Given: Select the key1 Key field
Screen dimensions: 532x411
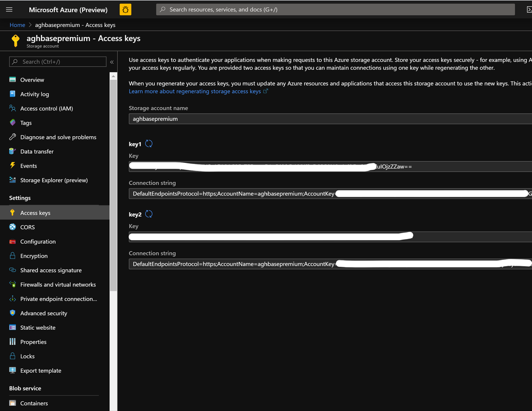Looking at the screenshot, I should tap(331, 167).
